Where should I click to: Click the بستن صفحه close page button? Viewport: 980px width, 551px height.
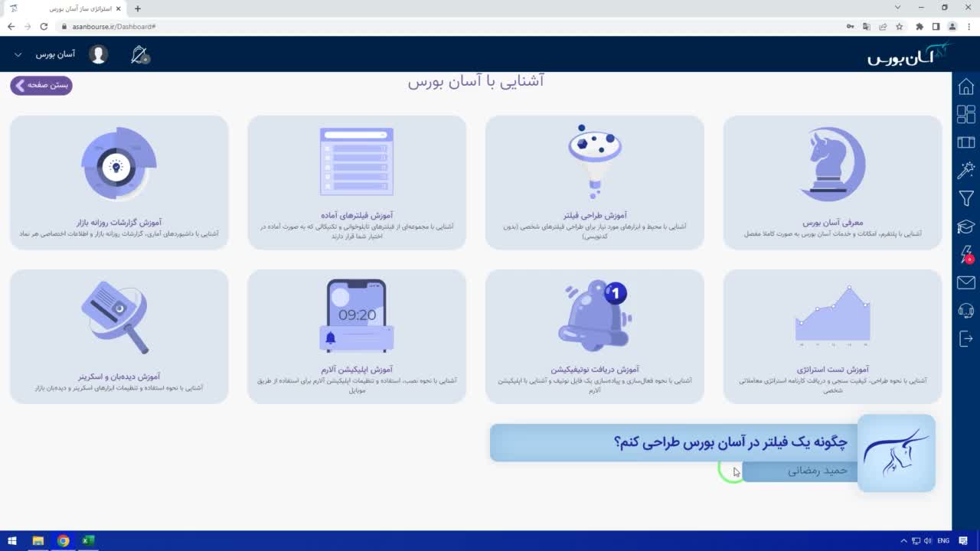coord(41,85)
